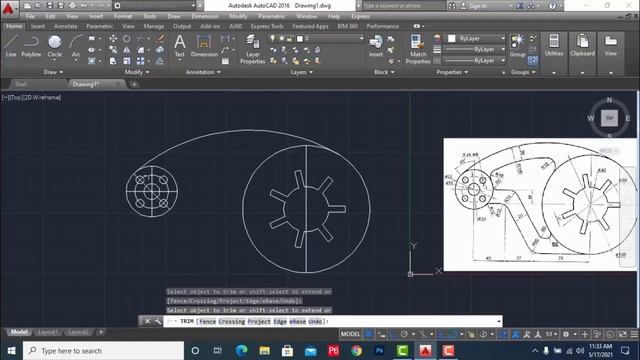Image resolution: width=640 pixels, height=360 pixels.
Task: Toggle hardware acceleration icon in status bar
Action: (x=610, y=334)
